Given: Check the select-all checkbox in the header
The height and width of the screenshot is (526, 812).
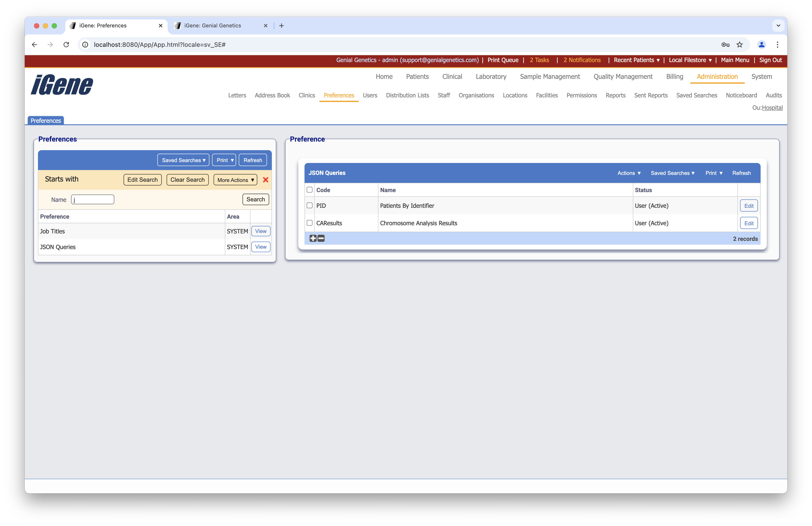Looking at the screenshot, I should (309, 190).
